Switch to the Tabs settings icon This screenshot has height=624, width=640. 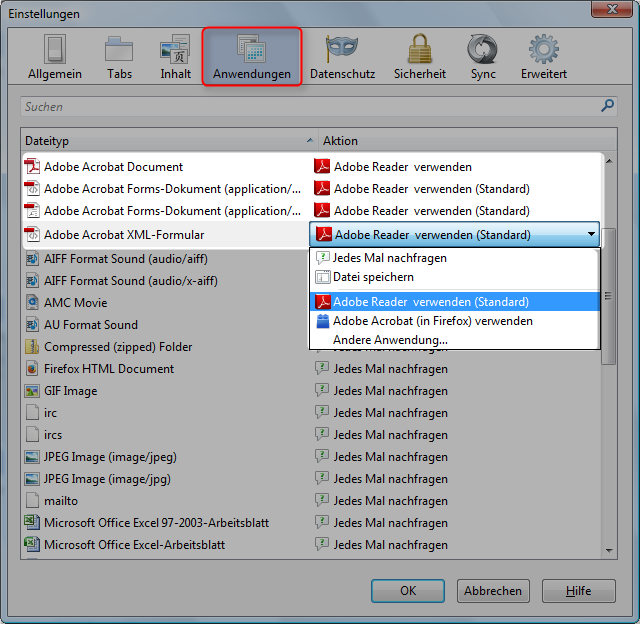pyautogui.click(x=119, y=57)
